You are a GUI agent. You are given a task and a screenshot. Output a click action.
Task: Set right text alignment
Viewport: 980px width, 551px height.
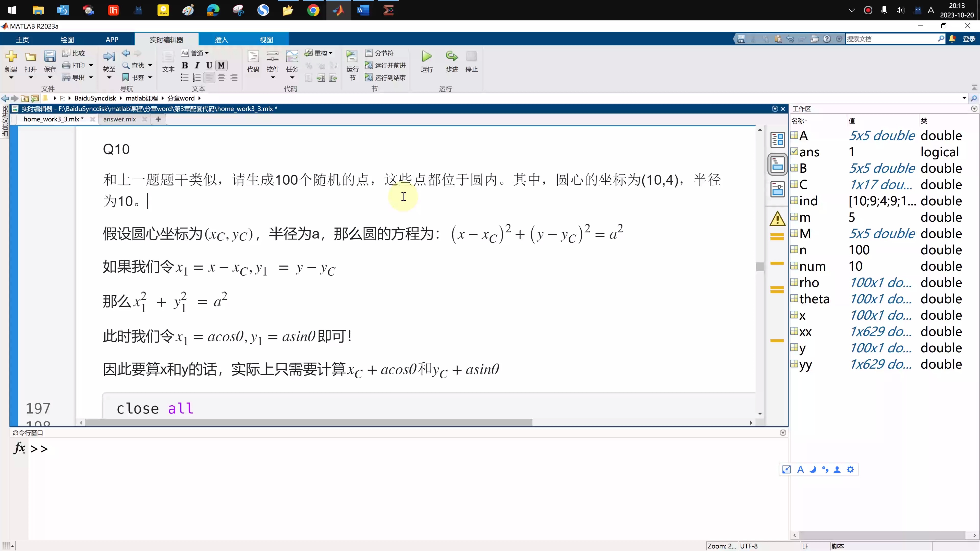(234, 78)
